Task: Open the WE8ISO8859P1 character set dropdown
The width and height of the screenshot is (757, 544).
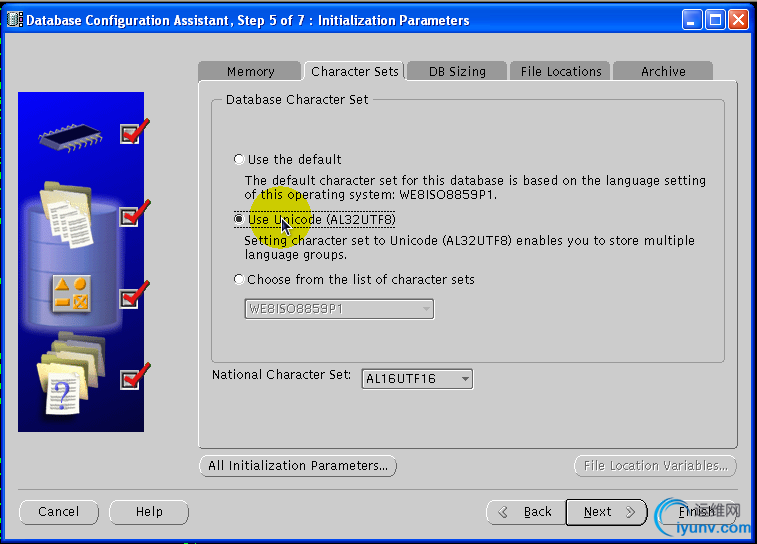Action: pyautogui.click(x=339, y=309)
